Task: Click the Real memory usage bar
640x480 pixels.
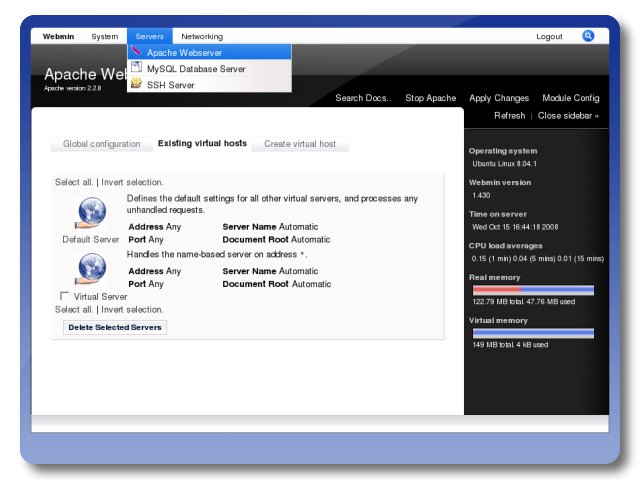Action: coord(533,290)
